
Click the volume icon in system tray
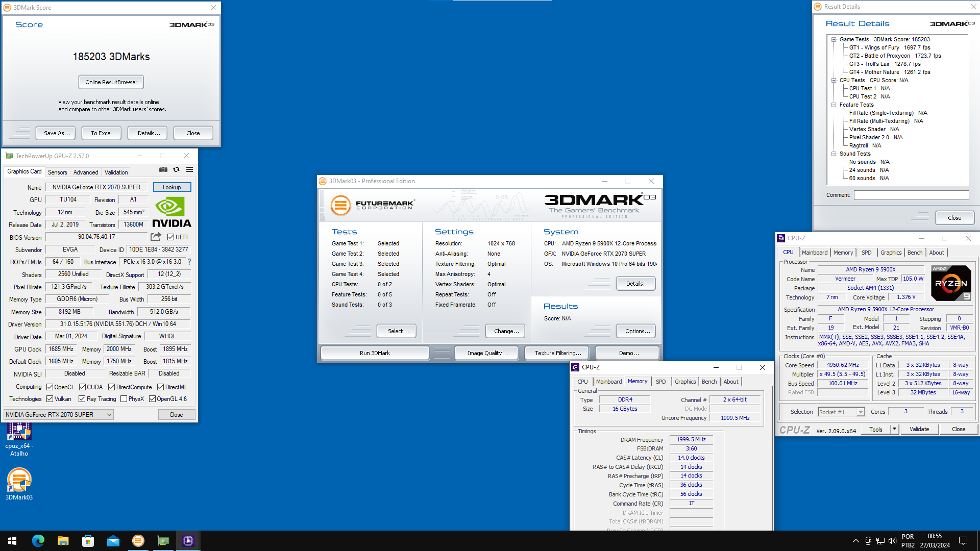coord(892,541)
